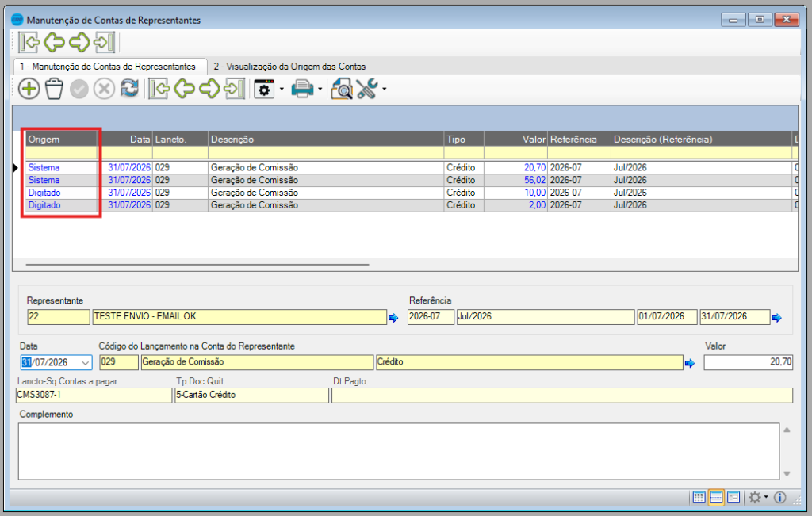Click the blue arrow beside the Crédito field
812x516 pixels.
pyautogui.click(x=689, y=363)
